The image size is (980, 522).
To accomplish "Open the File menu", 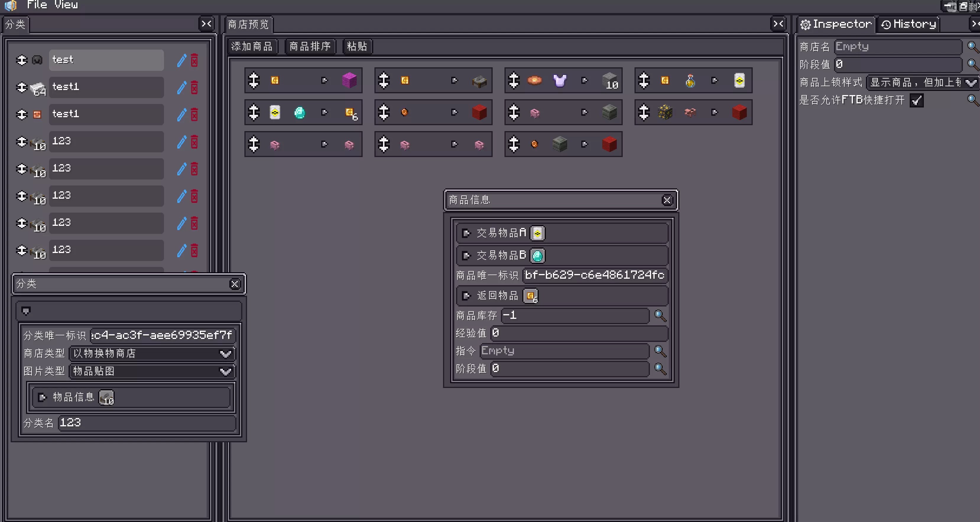I will coord(37,5).
